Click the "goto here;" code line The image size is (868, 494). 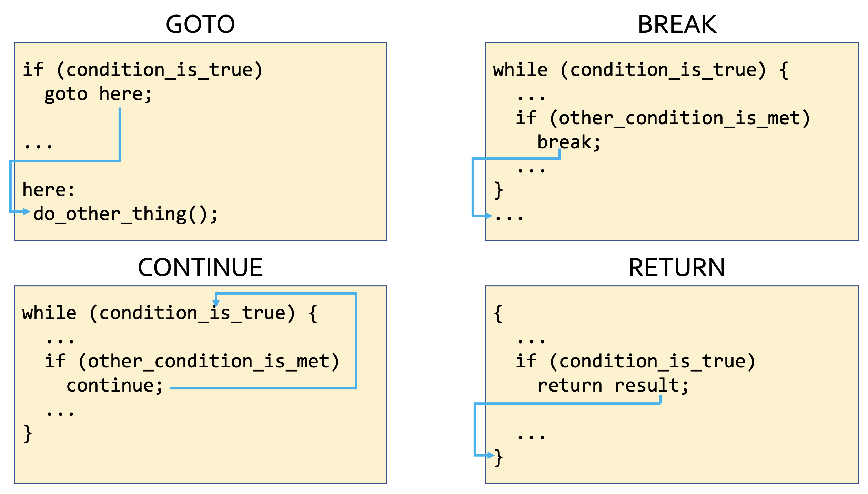pos(98,94)
